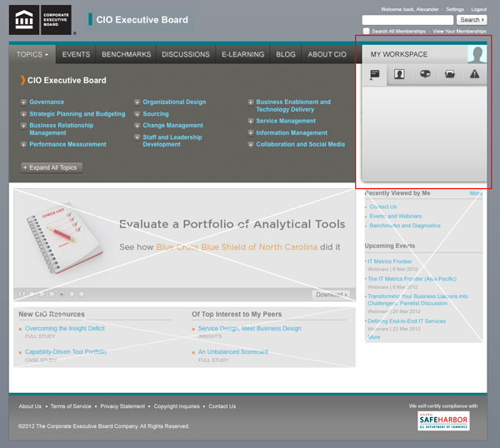Click the Safe Harbor certification badge
This screenshot has height=448, width=500.
coord(443,421)
